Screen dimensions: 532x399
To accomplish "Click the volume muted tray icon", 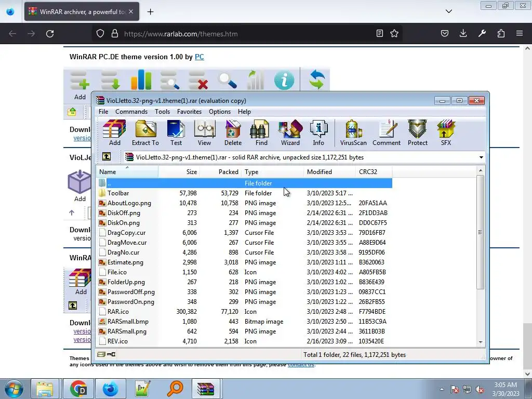I will tap(480, 390).
